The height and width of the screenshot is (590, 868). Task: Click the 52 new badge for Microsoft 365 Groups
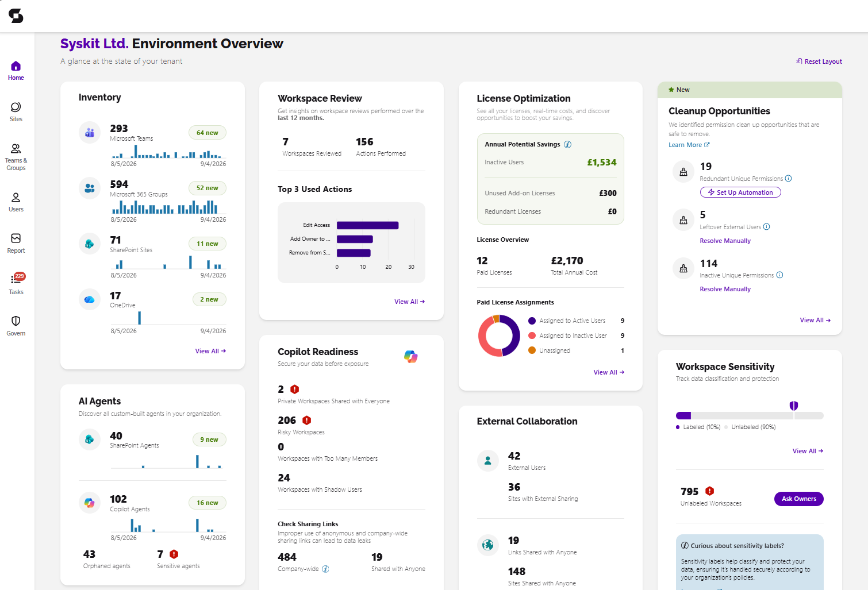[208, 188]
